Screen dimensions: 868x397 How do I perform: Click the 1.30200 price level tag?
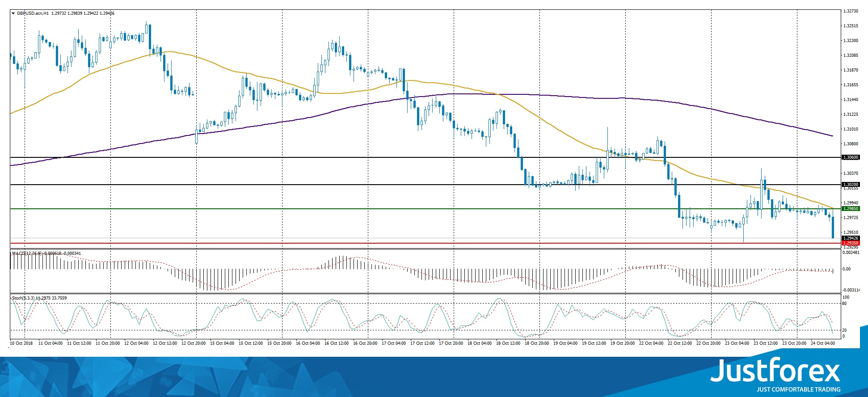click(x=851, y=185)
